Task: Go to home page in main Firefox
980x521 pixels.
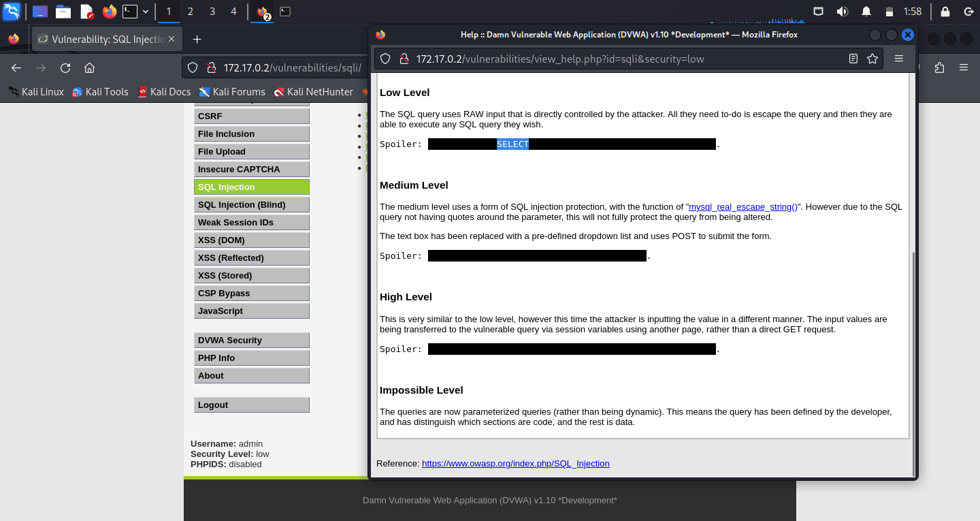Action: pos(89,67)
